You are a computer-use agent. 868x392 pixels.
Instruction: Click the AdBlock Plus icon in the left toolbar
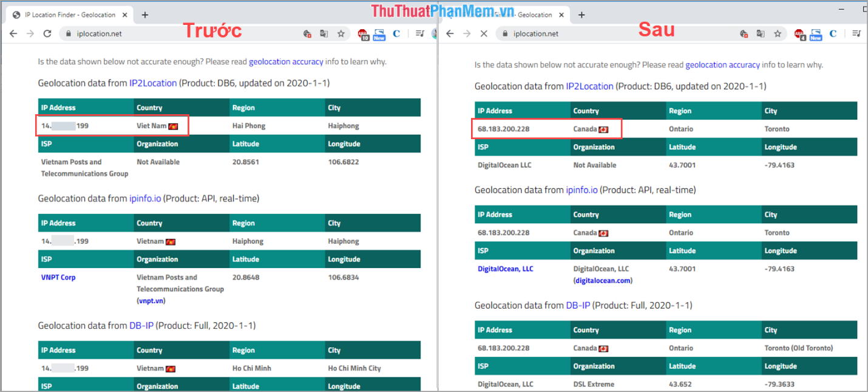click(x=363, y=34)
